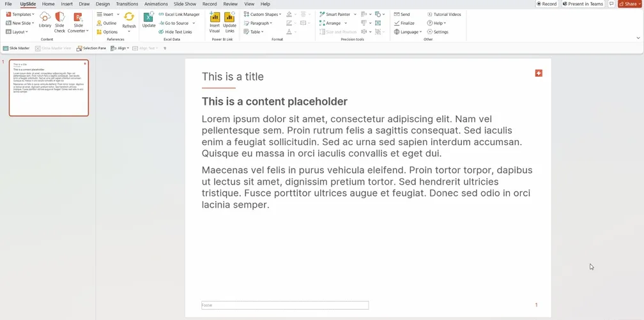Insert a Power BI visual
This screenshot has height=320, width=644.
[215, 22]
